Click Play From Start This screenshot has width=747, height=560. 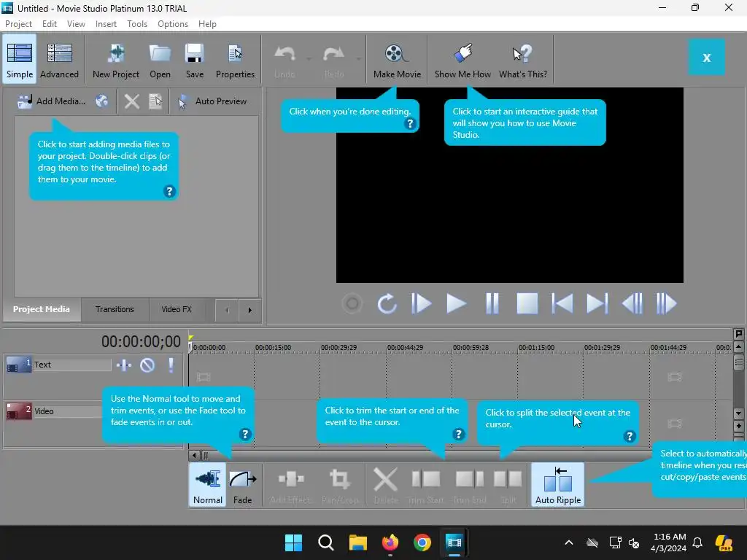(x=421, y=303)
